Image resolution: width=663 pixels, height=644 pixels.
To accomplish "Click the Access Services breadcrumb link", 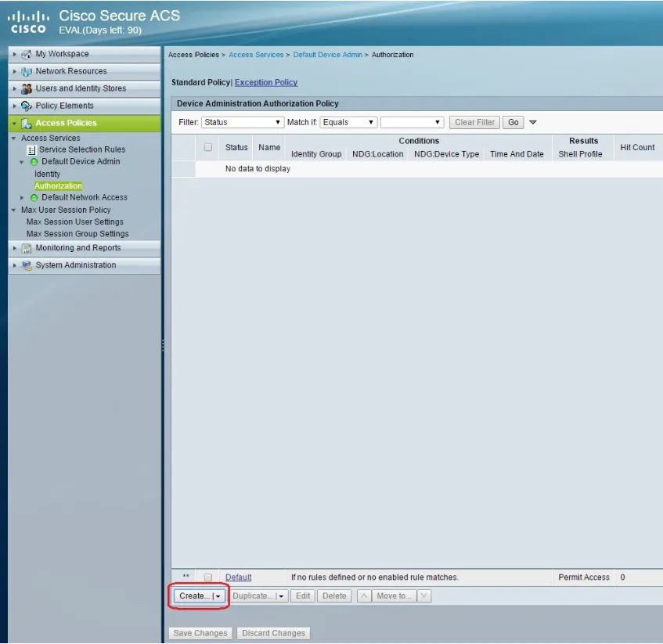I will click(256, 55).
